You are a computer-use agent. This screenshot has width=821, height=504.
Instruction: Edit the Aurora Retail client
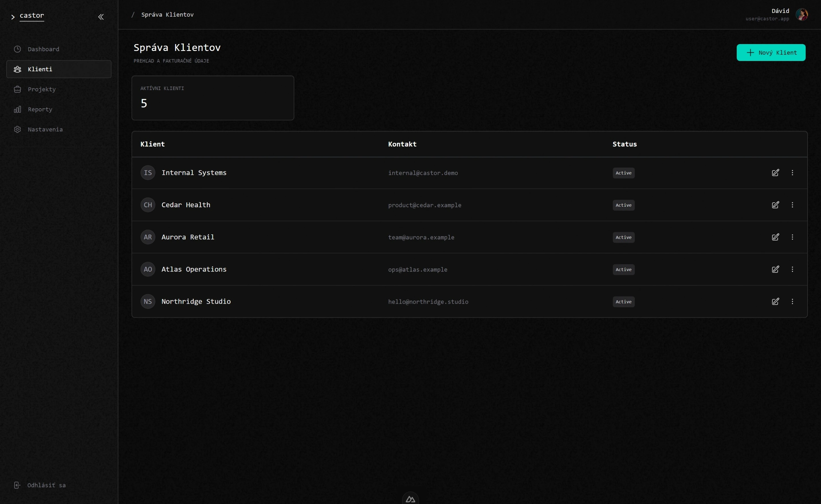point(775,237)
